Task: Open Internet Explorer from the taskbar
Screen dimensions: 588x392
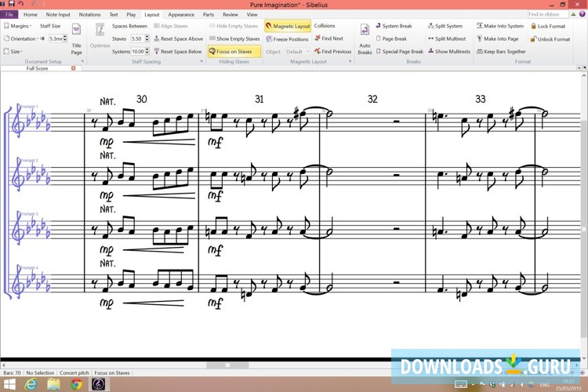Action: pos(31,384)
